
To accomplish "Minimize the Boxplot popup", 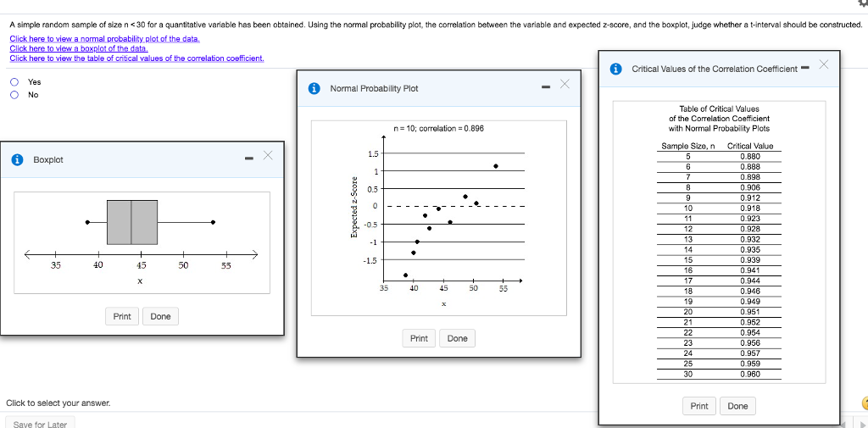I will pyautogui.click(x=250, y=159).
